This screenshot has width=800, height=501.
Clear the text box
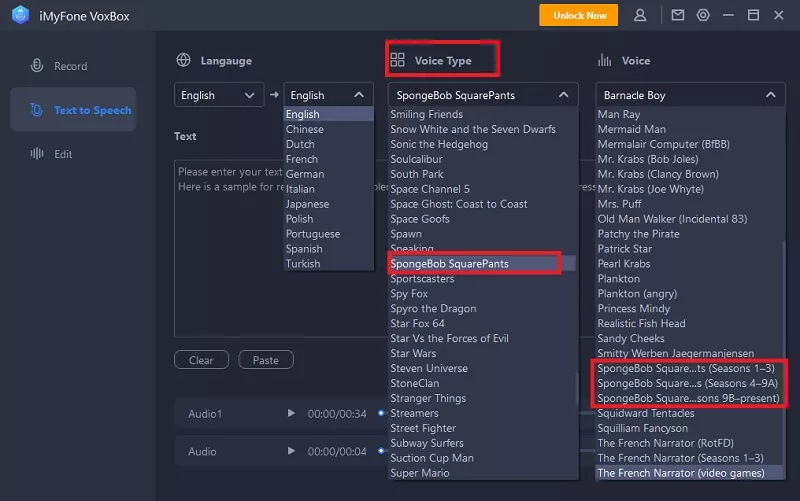click(202, 360)
